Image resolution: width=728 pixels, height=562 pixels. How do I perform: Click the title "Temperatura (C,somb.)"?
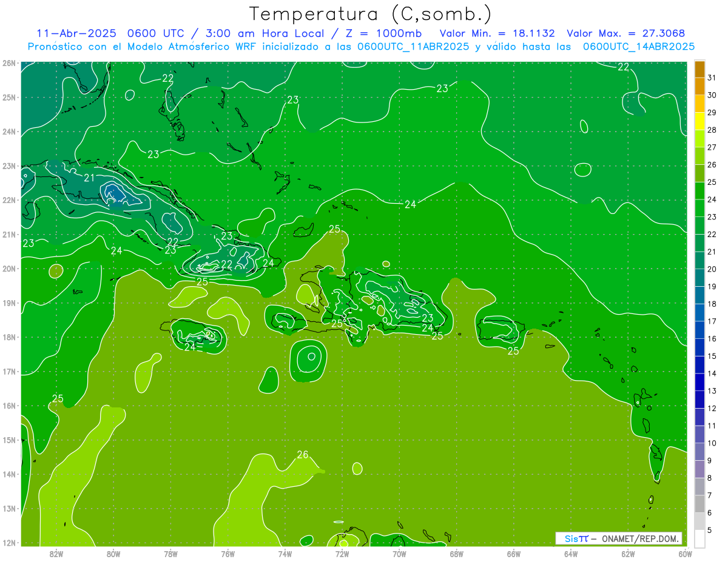[371, 14]
